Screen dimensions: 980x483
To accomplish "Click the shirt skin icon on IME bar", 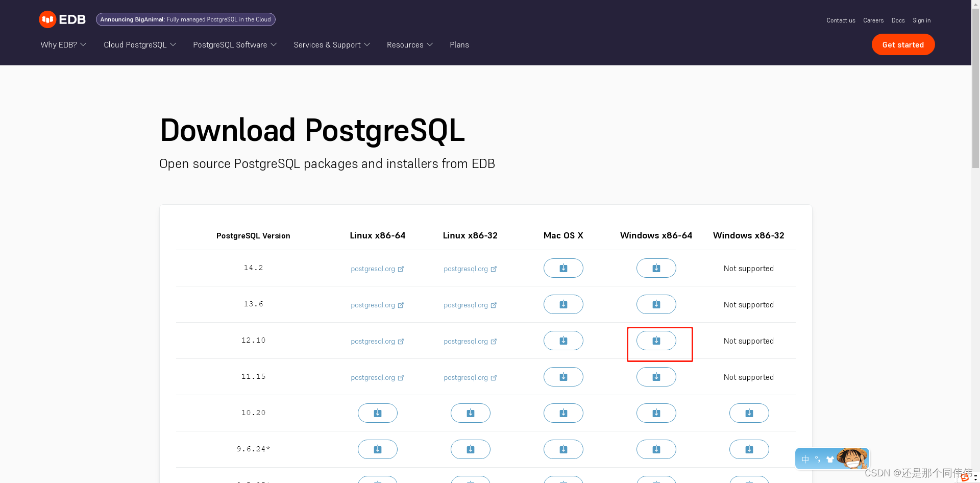I will tap(830, 459).
